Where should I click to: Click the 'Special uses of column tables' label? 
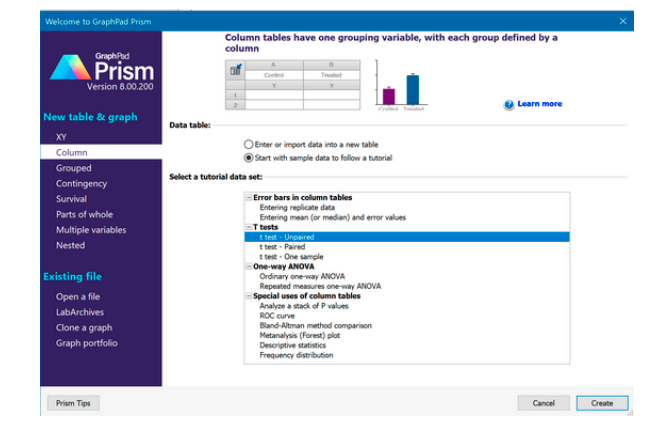pyautogui.click(x=307, y=296)
